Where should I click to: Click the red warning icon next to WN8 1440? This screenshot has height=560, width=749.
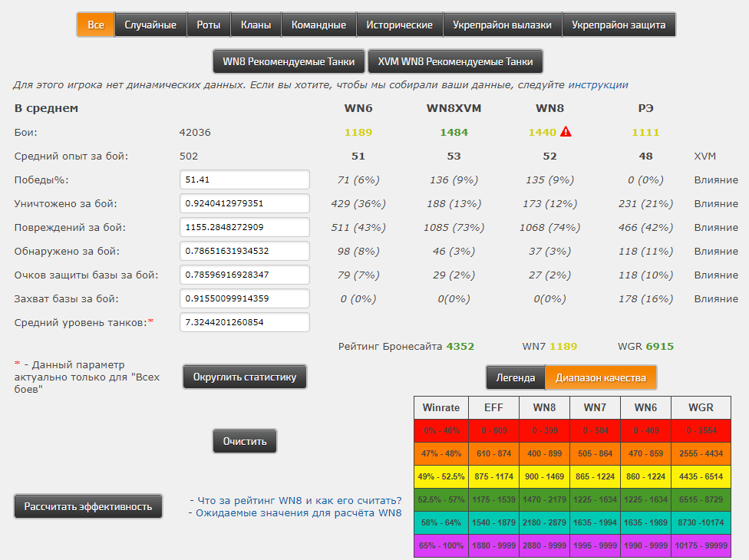click(566, 132)
